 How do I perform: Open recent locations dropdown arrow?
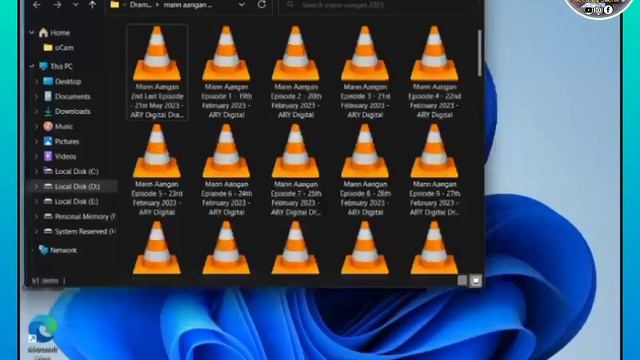coord(76,5)
